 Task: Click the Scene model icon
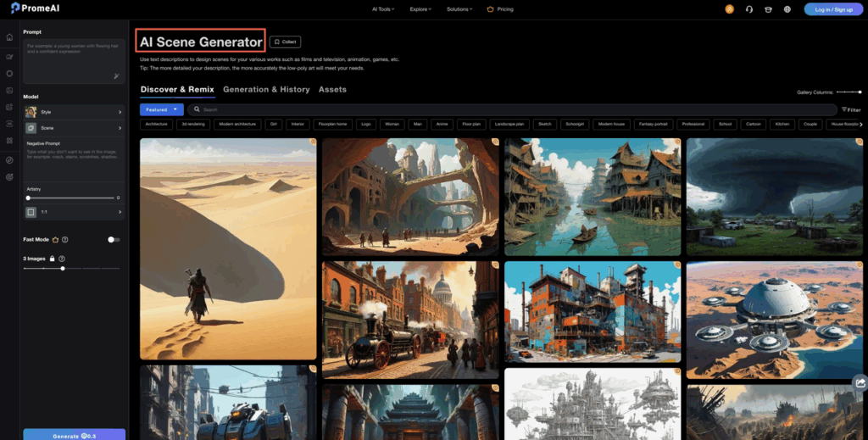tap(31, 128)
